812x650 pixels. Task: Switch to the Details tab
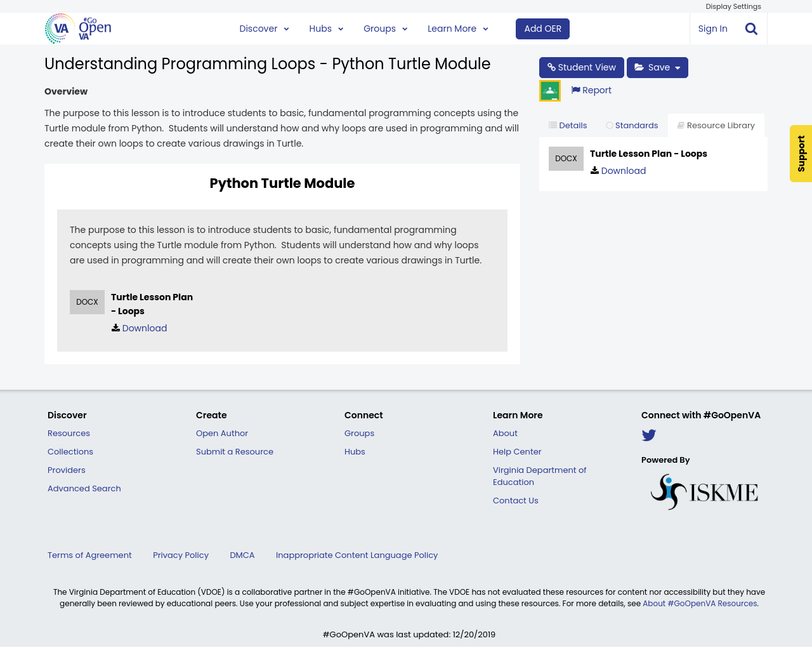pyautogui.click(x=568, y=126)
